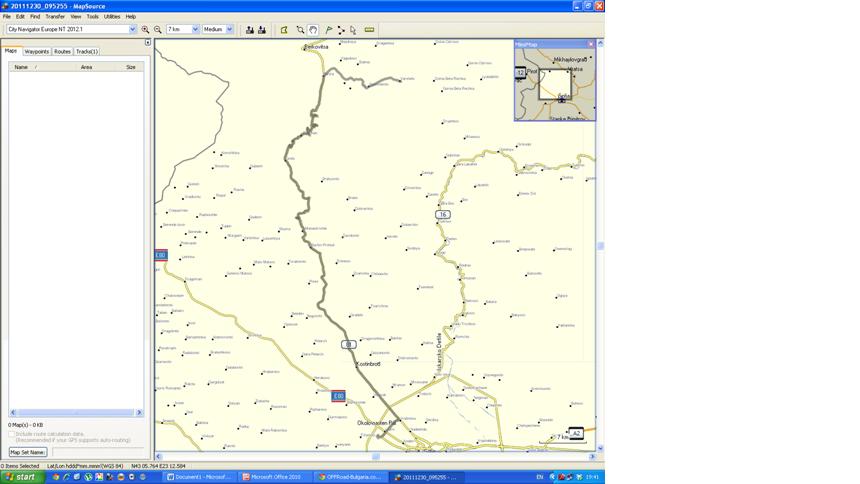
Task: Click left arrow of maps list scrollbar
Action: click(x=13, y=413)
